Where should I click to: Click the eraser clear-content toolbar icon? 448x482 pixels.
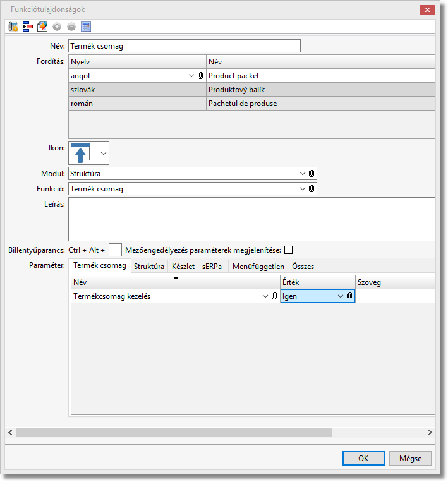42,27
